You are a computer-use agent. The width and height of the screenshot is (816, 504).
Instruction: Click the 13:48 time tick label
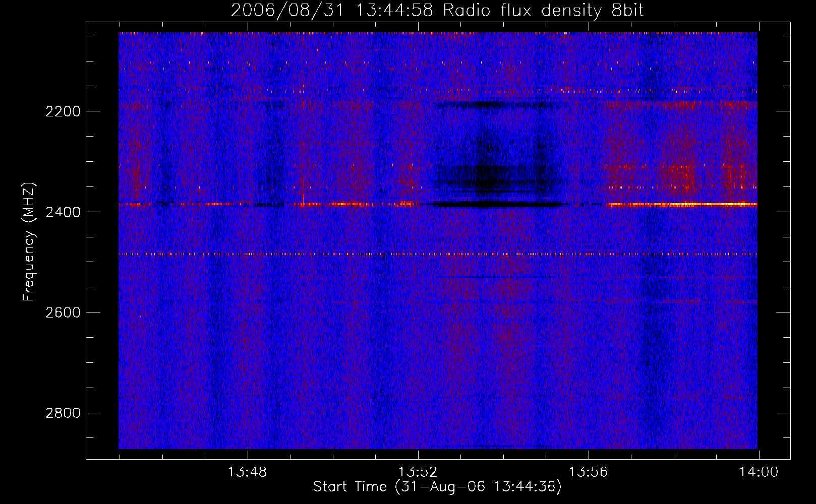click(x=247, y=472)
